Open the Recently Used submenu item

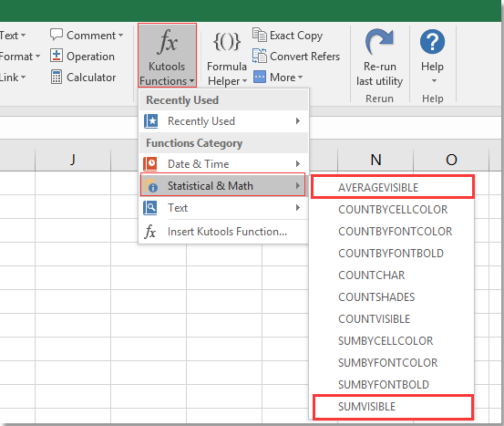click(x=223, y=121)
